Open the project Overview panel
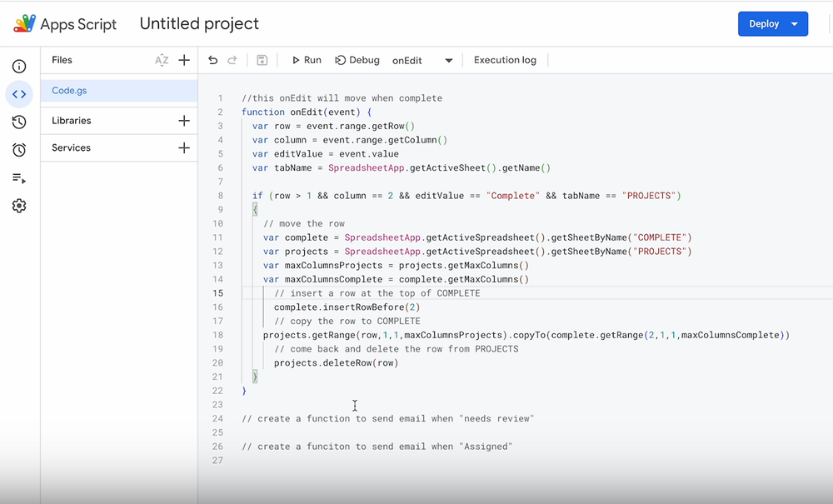833x504 pixels. click(18, 66)
